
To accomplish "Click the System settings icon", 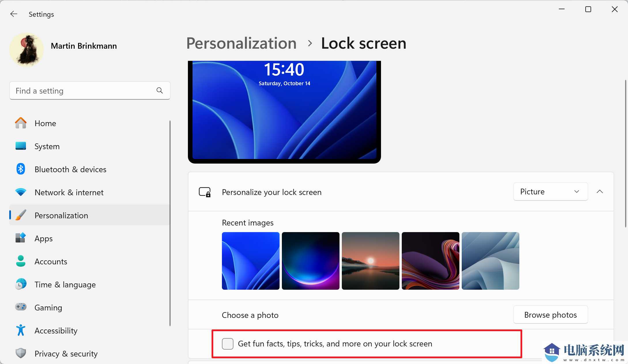I will [20, 146].
